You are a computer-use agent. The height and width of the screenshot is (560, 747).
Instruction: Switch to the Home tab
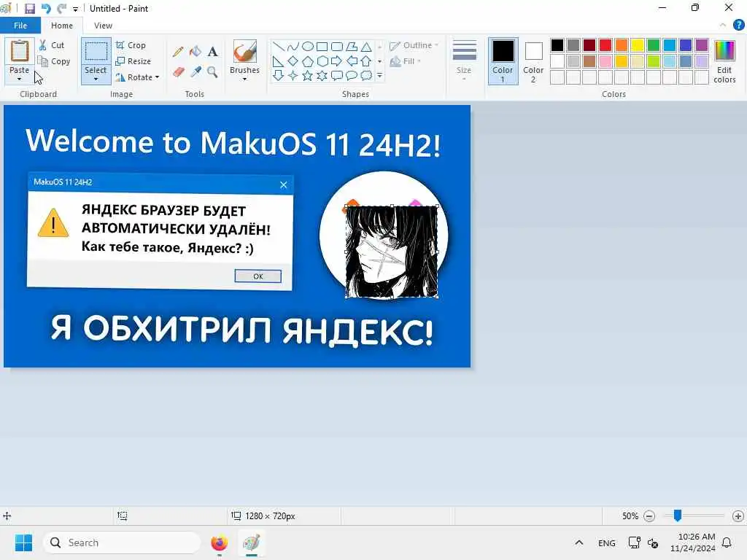point(62,26)
